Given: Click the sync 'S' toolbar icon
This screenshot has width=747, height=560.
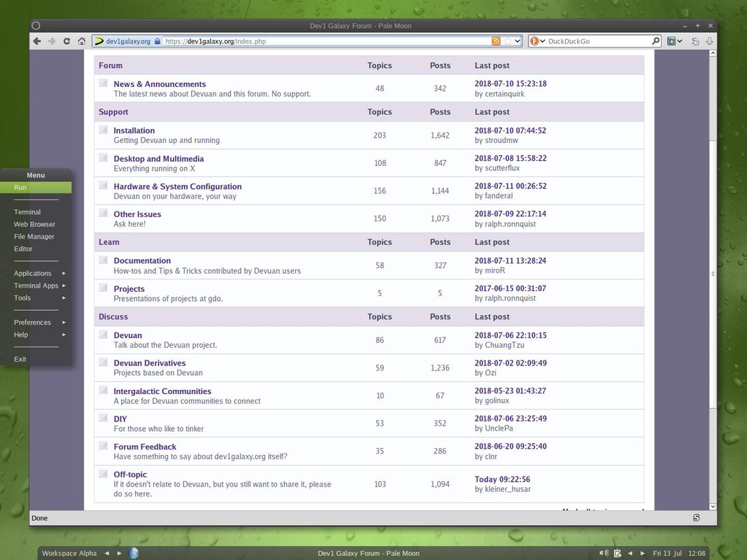Looking at the screenshot, I should tap(695, 41).
